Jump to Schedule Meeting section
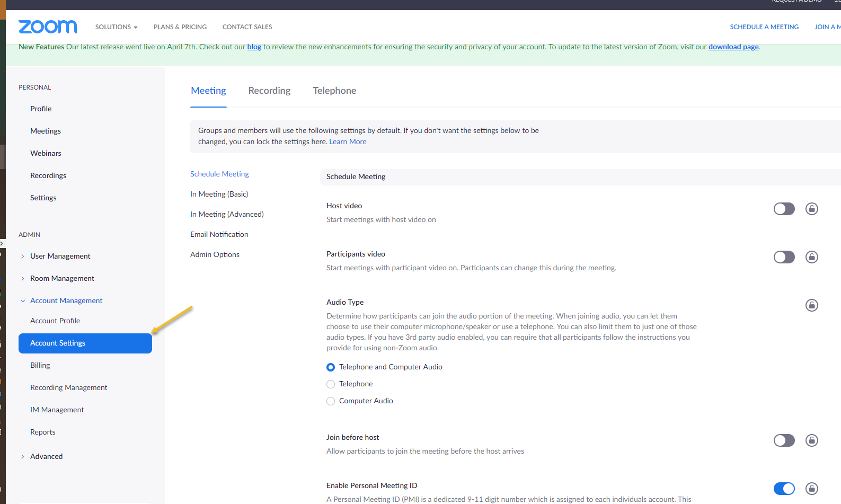 [219, 174]
